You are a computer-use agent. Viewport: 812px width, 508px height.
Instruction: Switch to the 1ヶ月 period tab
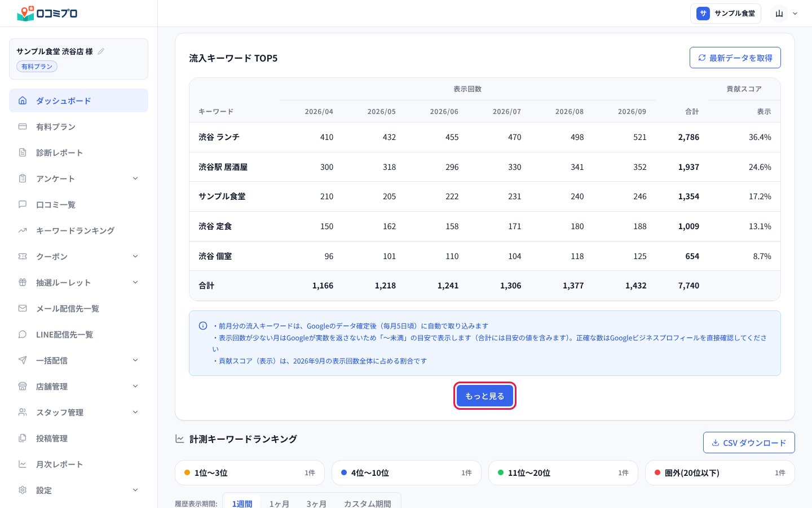coord(279,503)
